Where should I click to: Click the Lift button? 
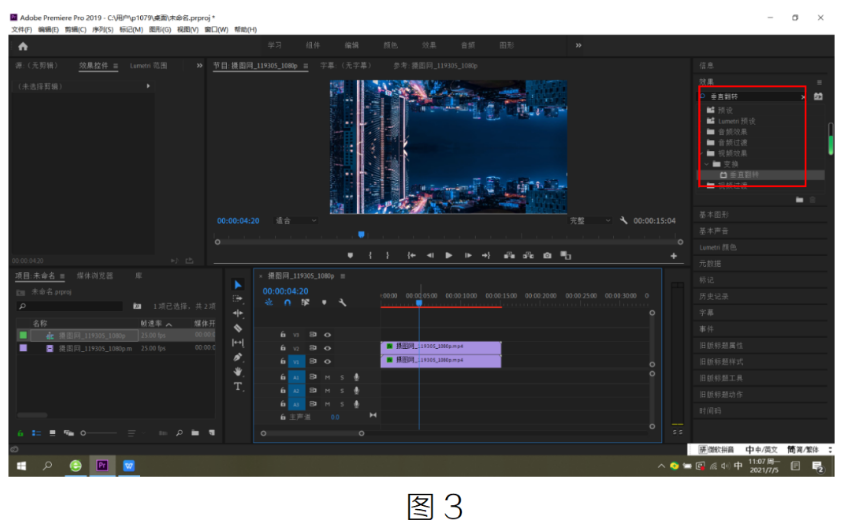[509, 256]
